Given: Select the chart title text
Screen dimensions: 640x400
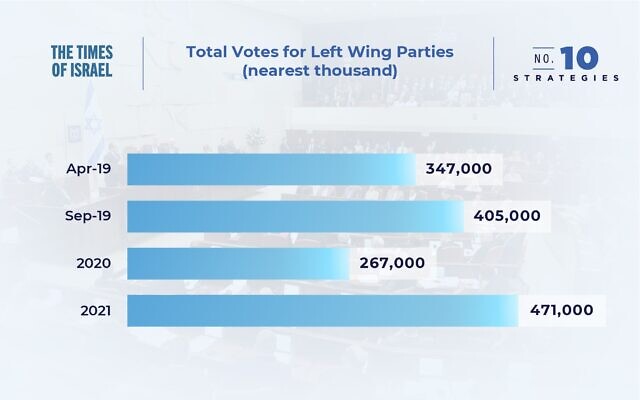Looking at the screenshot, I should tap(320, 61).
